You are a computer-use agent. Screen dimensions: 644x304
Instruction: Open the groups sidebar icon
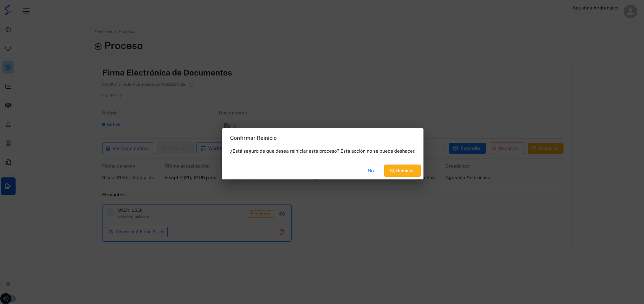(8, 105)
